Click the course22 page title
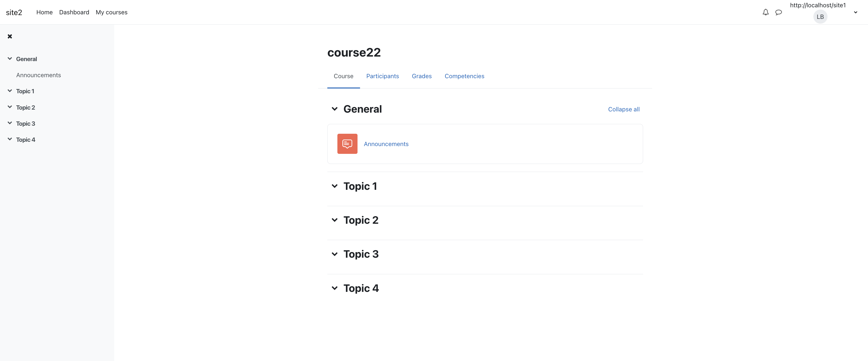 pos(354,53)
